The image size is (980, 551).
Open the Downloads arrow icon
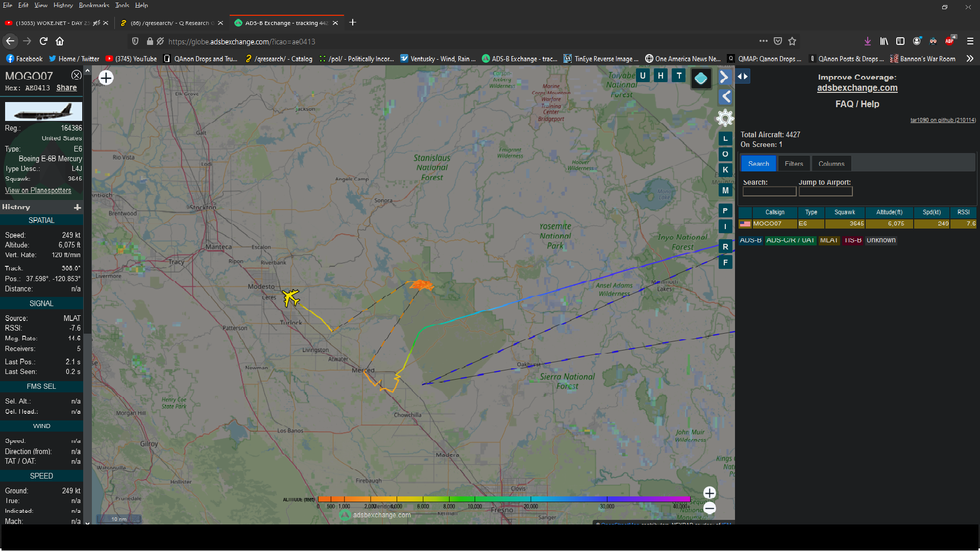pyautogui.click(x=867, y=41)
